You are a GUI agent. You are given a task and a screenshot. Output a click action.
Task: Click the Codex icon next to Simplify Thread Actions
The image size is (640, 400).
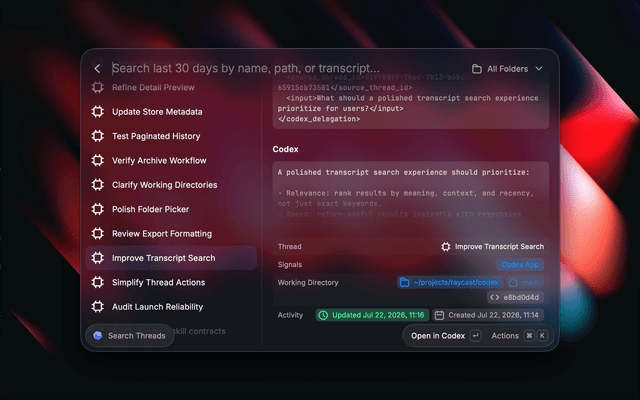[98, 282]
